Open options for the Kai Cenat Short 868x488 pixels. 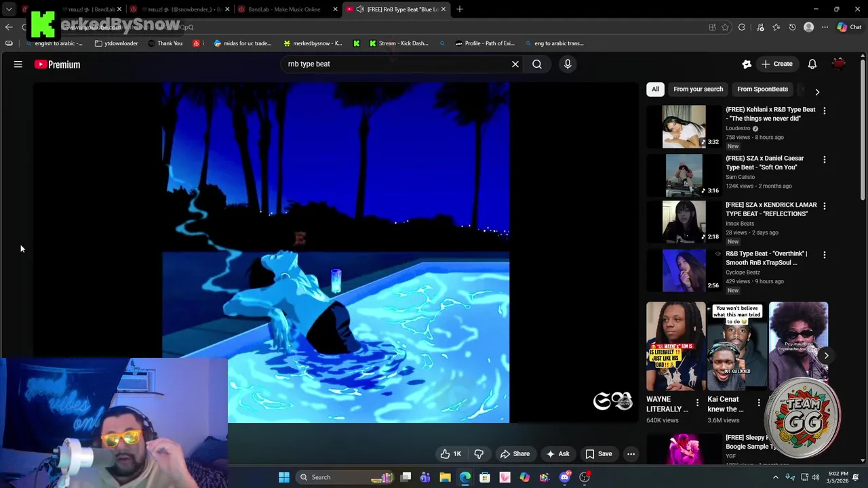[759, 403]
